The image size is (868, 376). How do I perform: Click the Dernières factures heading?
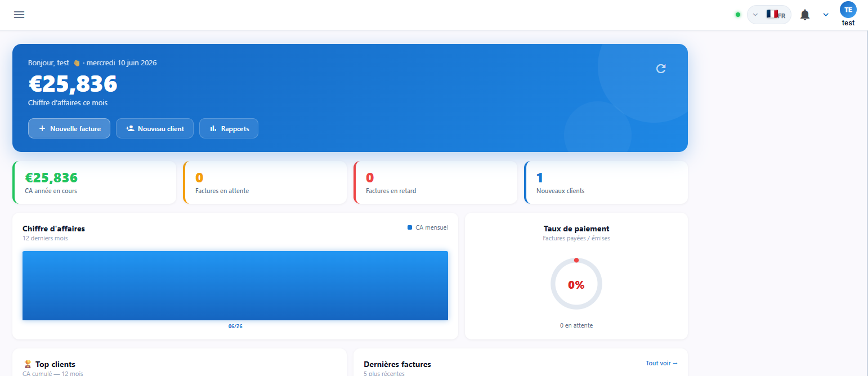click(397, 364)
